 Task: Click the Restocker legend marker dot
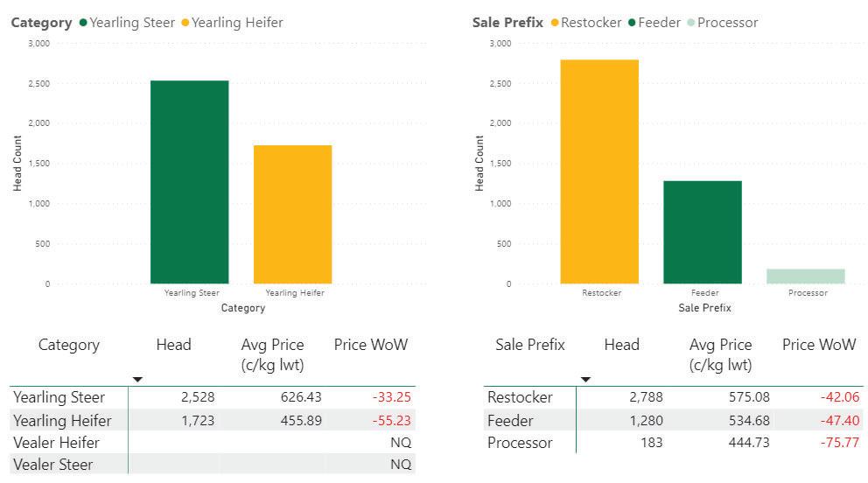(x=555, y=23)
